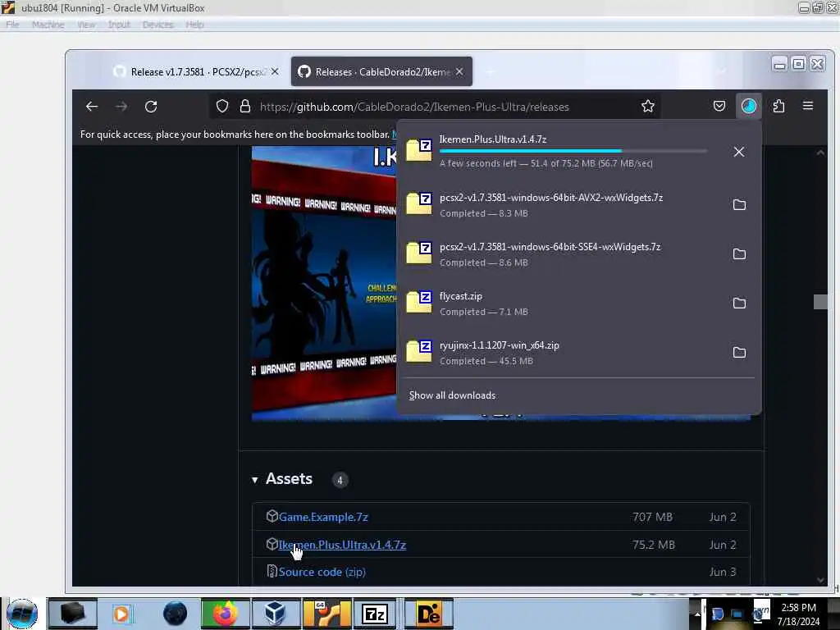The height and width of the screenshot is (630, 840).
Task: Click the taskbar clock showing 2:58 PM
Action: (798, 614)
